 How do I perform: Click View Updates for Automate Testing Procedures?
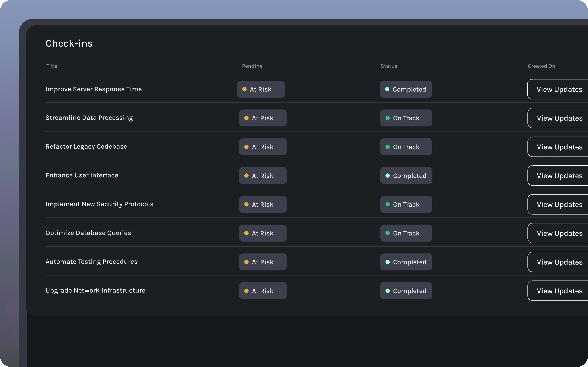(x=559, y=262)
